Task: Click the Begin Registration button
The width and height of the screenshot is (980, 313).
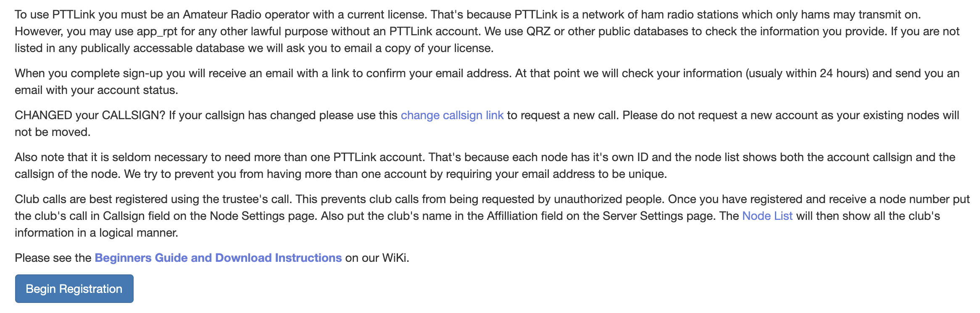Action: pyautogui.click(x=74, y=289)
